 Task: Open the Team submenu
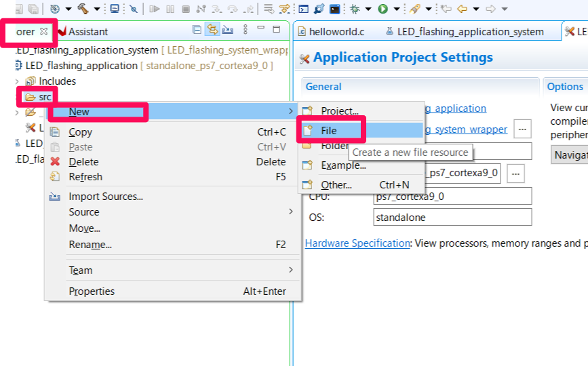(x=173, y=270)
